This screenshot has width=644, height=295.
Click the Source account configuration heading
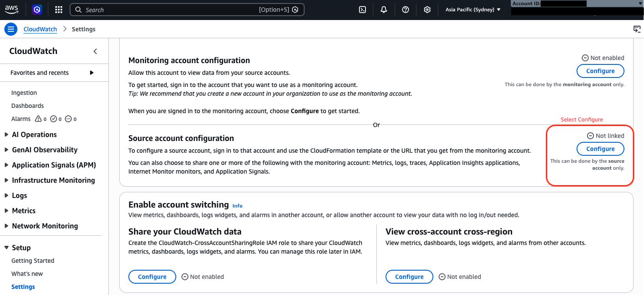[x=181, y=138]
